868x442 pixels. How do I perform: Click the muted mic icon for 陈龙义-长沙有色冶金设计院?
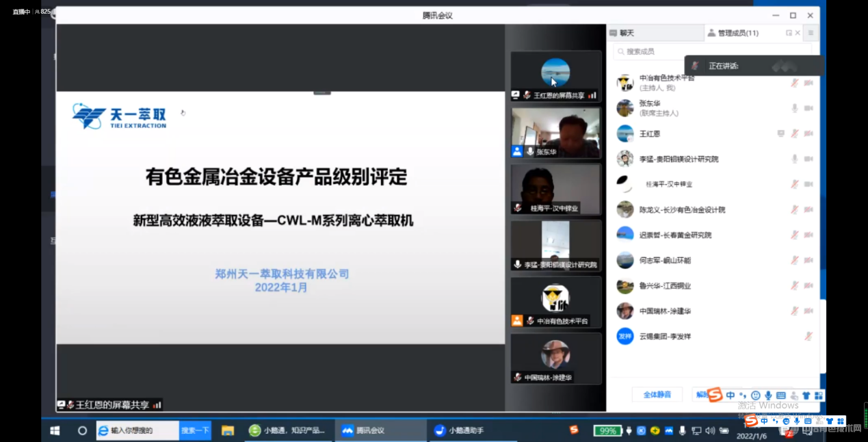pos(794,209)
